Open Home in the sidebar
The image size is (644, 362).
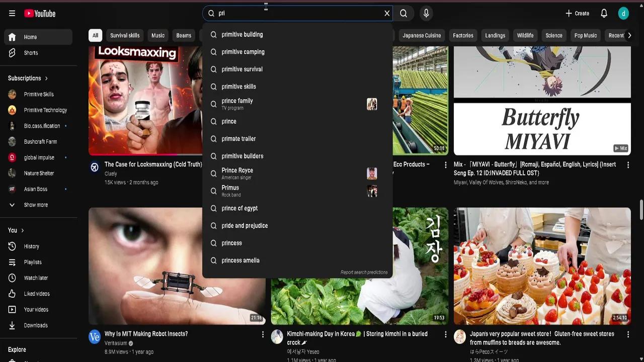[x=38, y=37]
